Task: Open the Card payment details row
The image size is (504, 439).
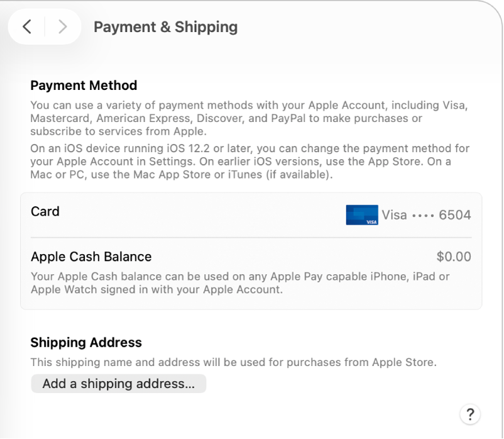Action: tap(251, 214)
